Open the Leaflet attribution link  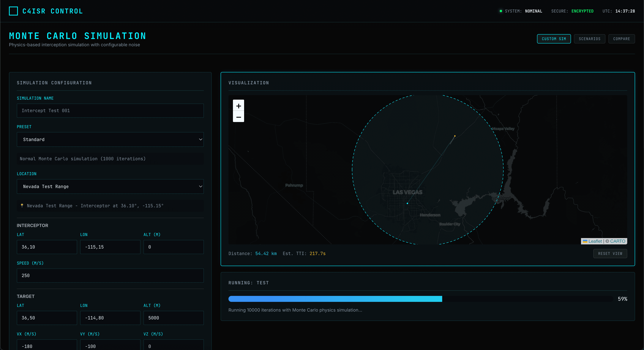pos(596,241)
